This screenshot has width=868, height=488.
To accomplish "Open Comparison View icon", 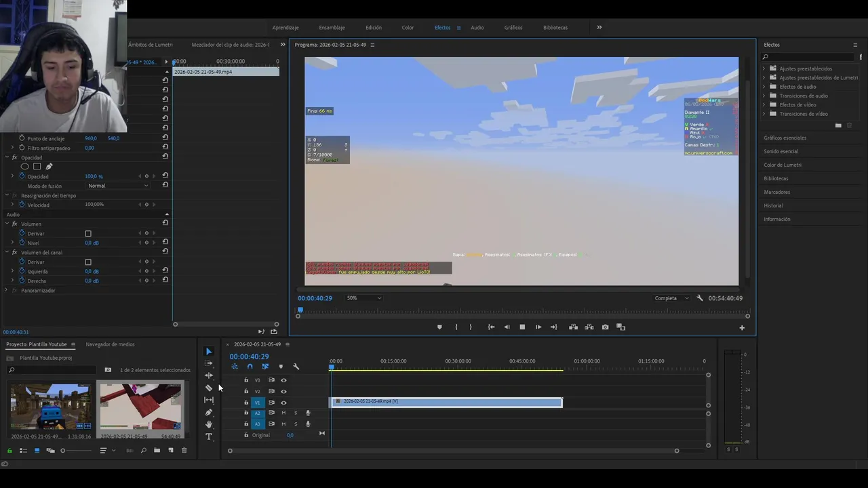I will pos(620,327).
